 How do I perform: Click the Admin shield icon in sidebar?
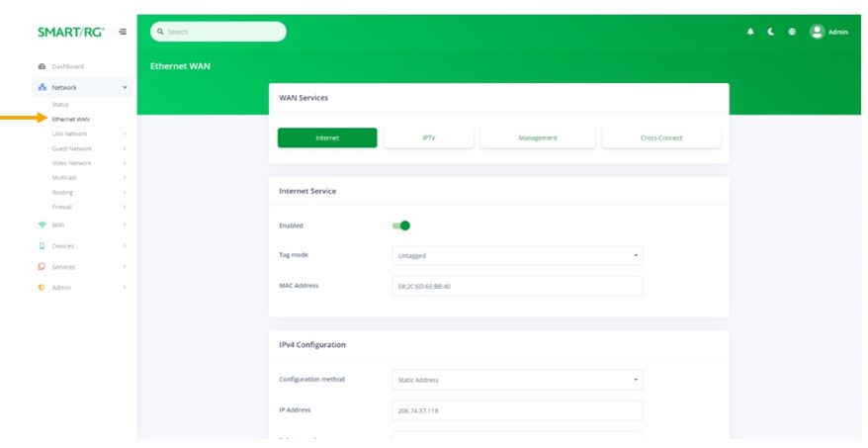42,288
